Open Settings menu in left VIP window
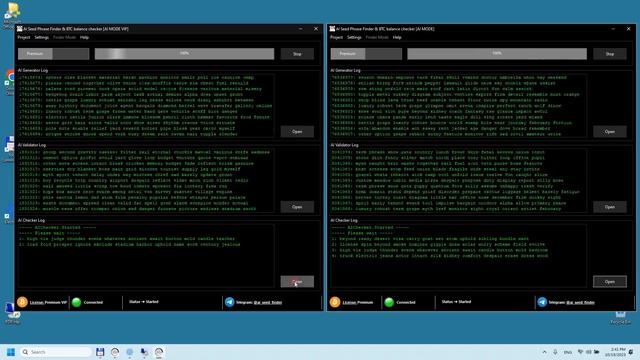The image size is (640, 360). (41, 37)
